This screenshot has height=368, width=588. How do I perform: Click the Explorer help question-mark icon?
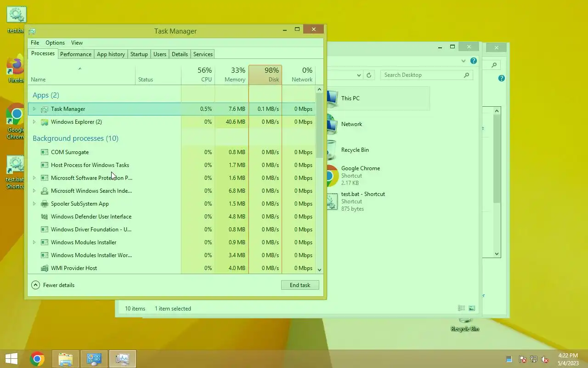point(474,61)
